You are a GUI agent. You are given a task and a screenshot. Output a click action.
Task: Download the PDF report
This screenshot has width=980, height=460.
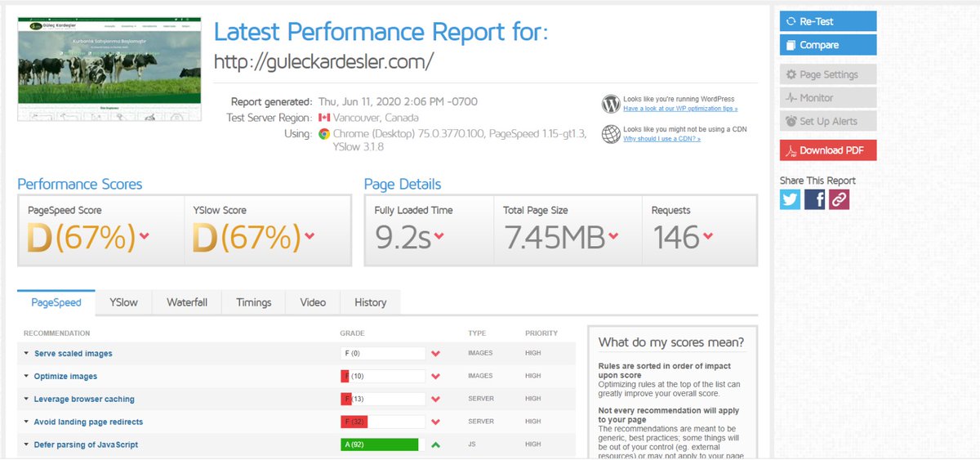pos(828,150)
